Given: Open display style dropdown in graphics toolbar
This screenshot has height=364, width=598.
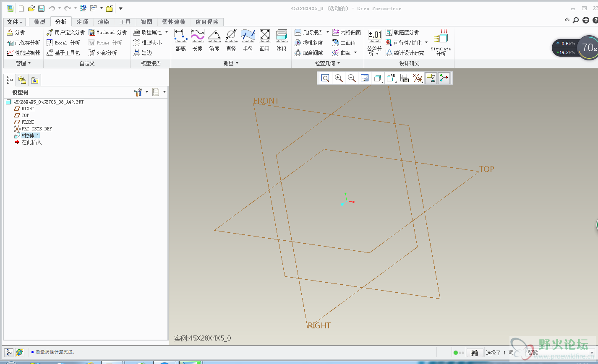Looking at the screenshot, I should pos(378,78).
